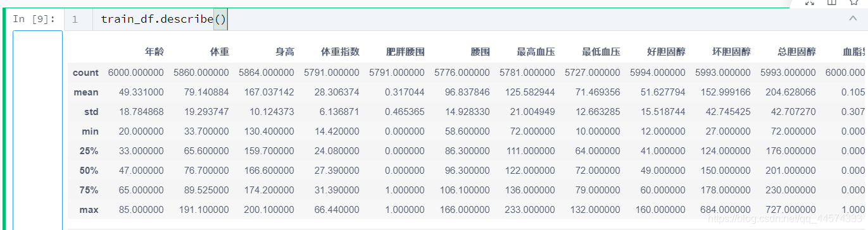Click the output collapse area left of the table
868x230 pixels.
38,130
